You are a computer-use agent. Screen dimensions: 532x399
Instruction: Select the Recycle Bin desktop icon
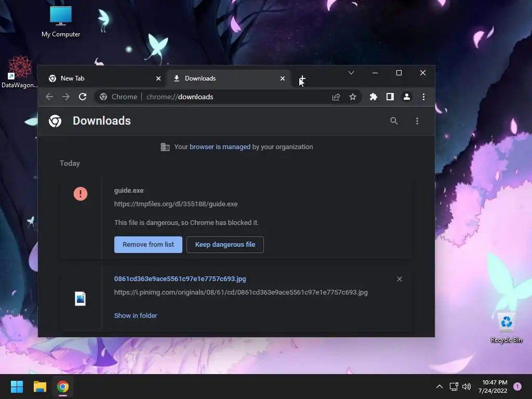tap(506, 328)
